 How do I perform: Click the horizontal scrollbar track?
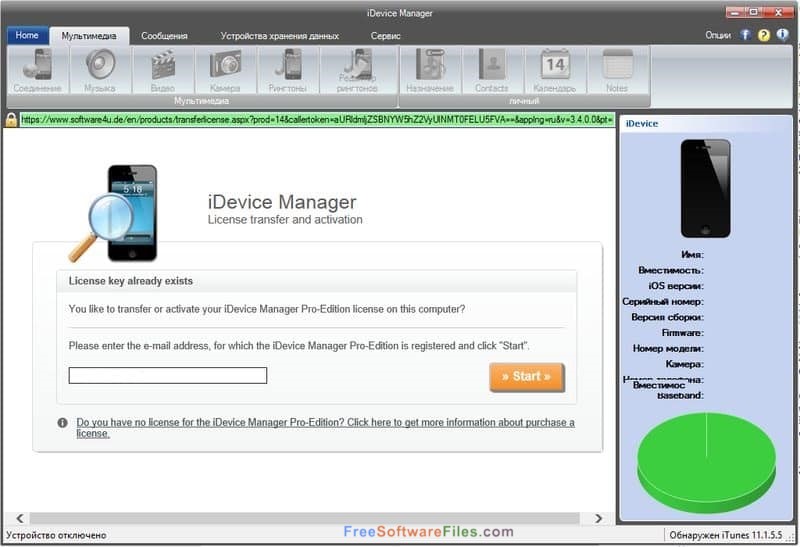pos(305,518)
